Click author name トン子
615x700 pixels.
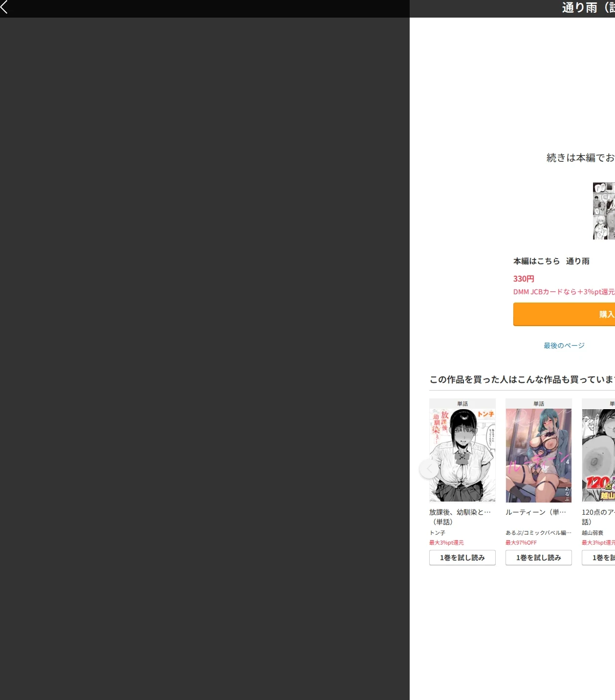click(438, 533)
